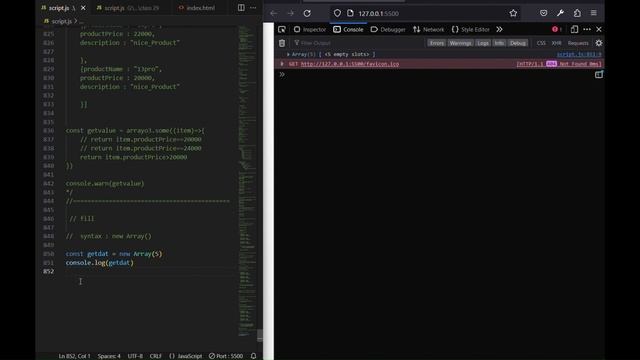Open DevTools customize ellipsis menu
This screenshot has height=360, width=640.
[x=587, y=29]
